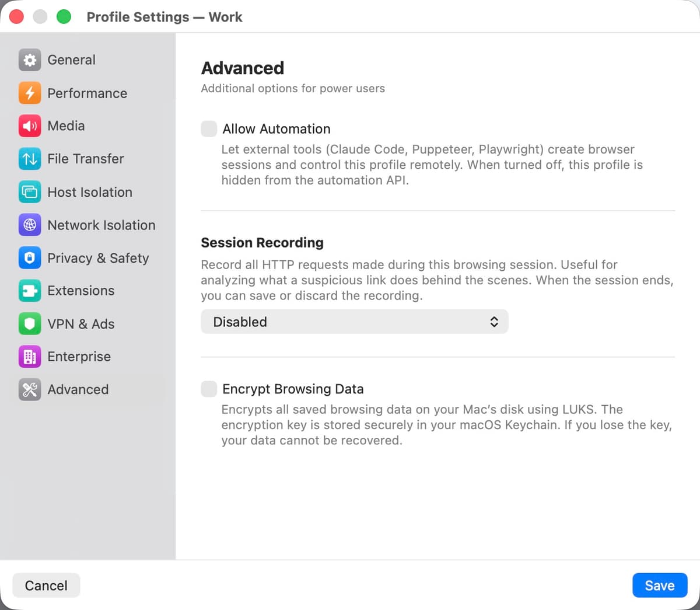Click the Allow Automation label text
This screenshot has height=610, width=700.
[276, 129]
